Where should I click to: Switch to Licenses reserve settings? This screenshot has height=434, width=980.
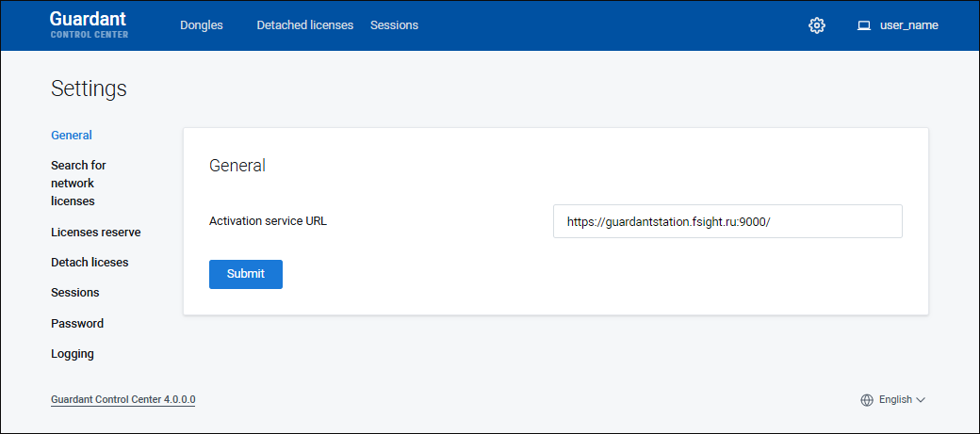point(95,232)
